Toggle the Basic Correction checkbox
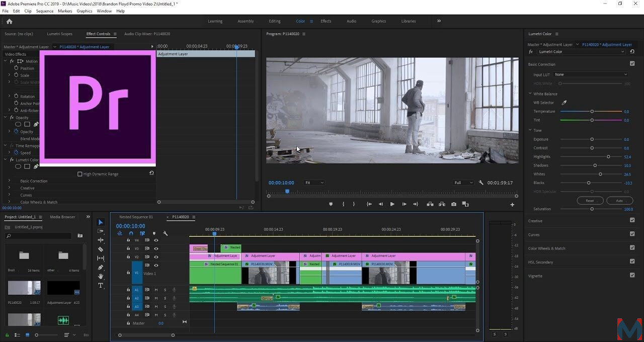The image size is (644, 342). tap(632, 64)
